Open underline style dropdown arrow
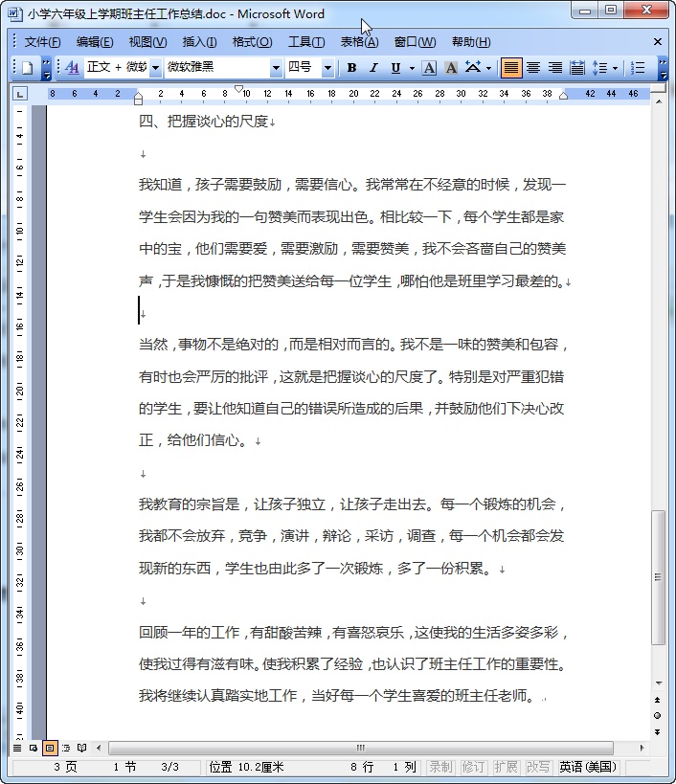This screenshot has width=676, height=784. pyautogui.click(x=412, y=68)
